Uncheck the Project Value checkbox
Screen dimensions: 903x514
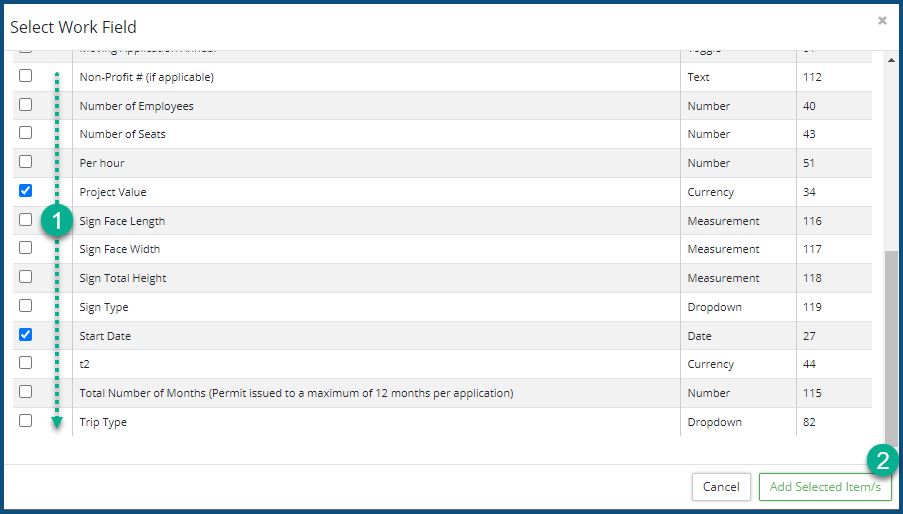[26, 191]
